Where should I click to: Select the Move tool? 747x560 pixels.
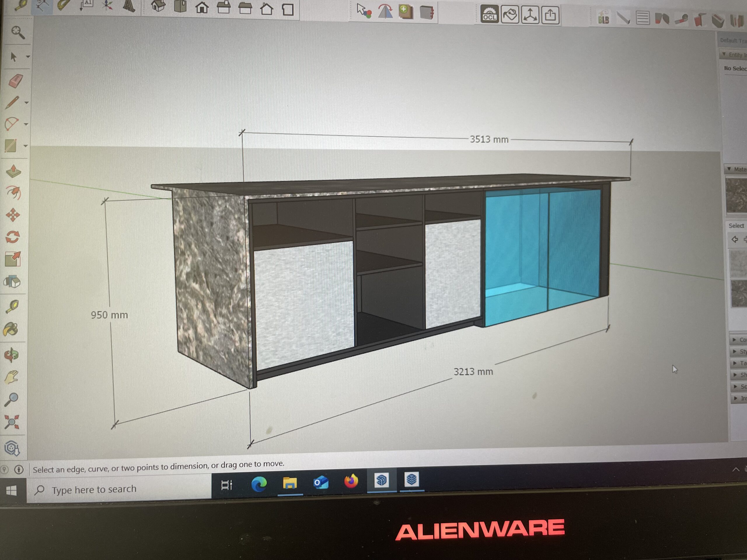13,215
